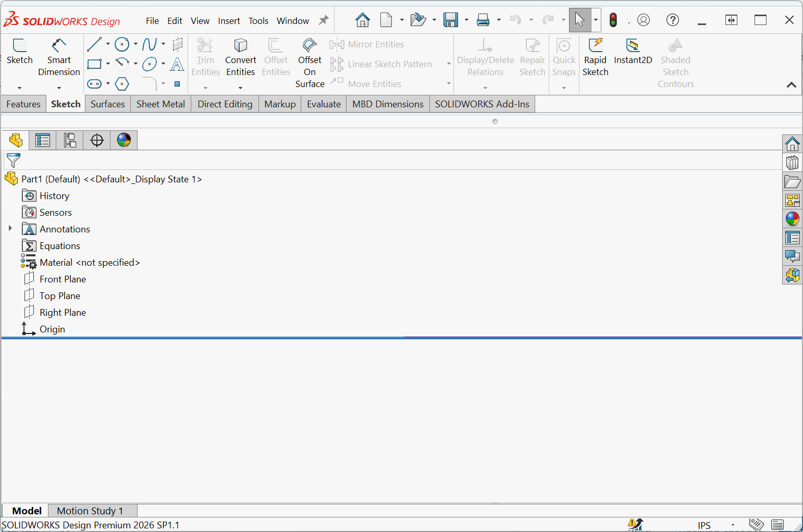Open File Explorer in task pane

click(792, 181)
